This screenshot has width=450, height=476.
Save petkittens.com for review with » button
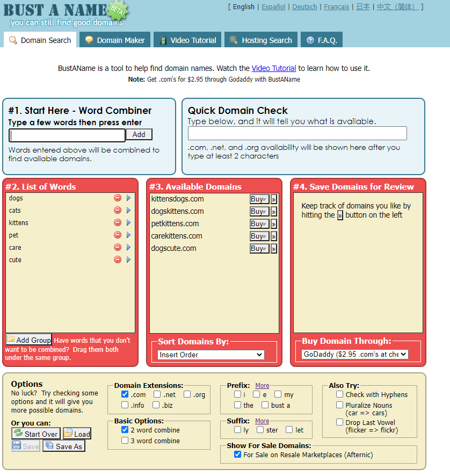tap(274, 224)
